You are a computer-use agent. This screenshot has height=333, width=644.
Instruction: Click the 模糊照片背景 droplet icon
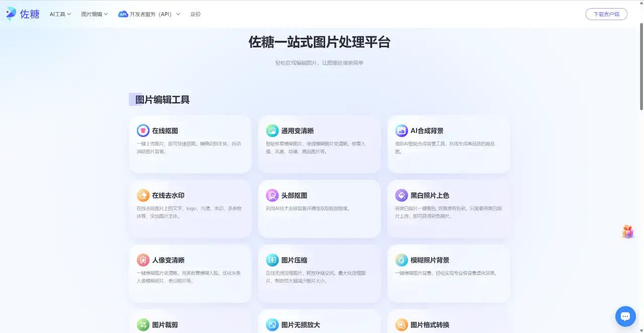tap(401, 260)
